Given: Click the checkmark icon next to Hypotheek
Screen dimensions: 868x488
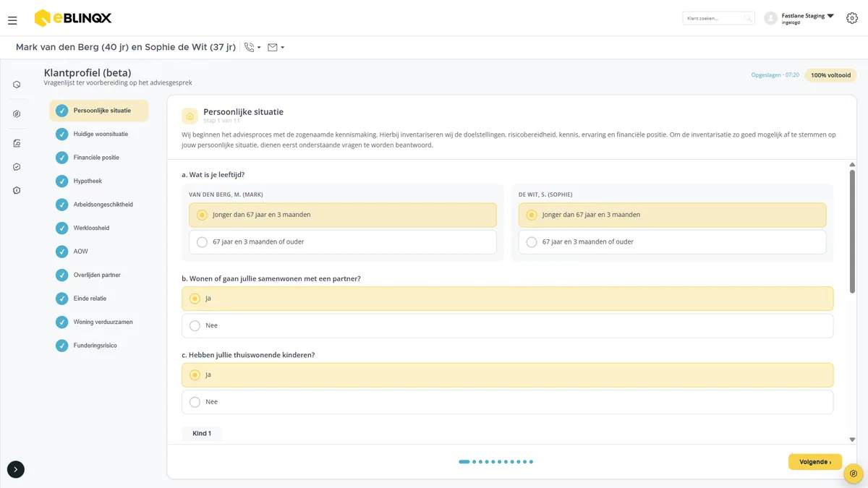Looking at the screenshot, I should click(61, 181).
